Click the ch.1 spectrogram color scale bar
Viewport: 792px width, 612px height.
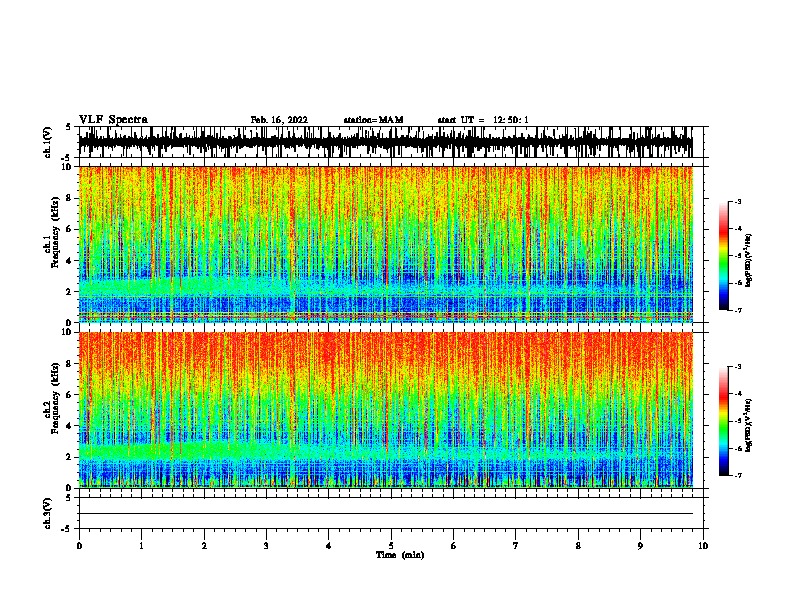[723, 256]
